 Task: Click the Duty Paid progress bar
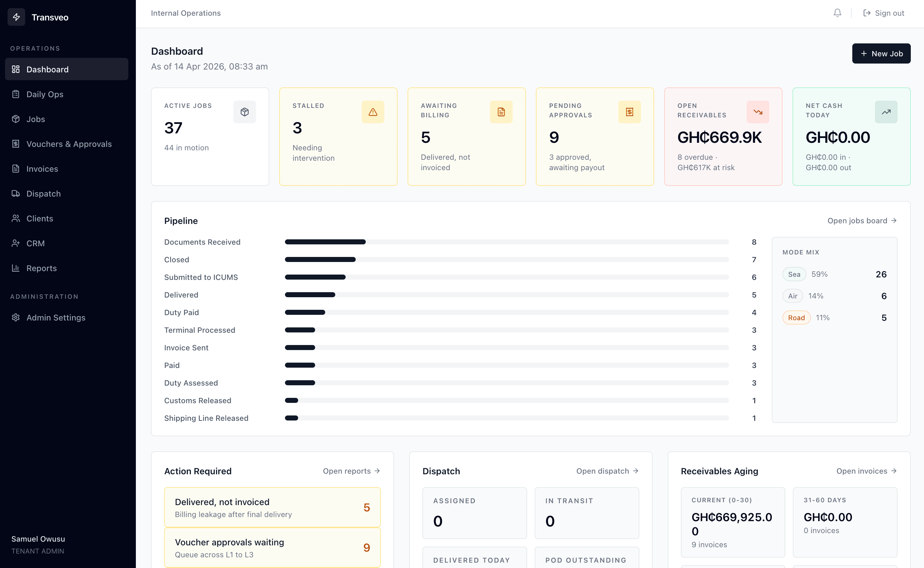[507, 312]
